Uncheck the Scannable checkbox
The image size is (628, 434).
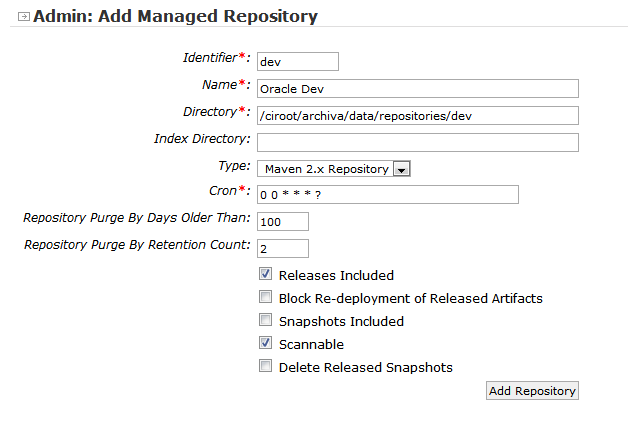tap(266, 343)
